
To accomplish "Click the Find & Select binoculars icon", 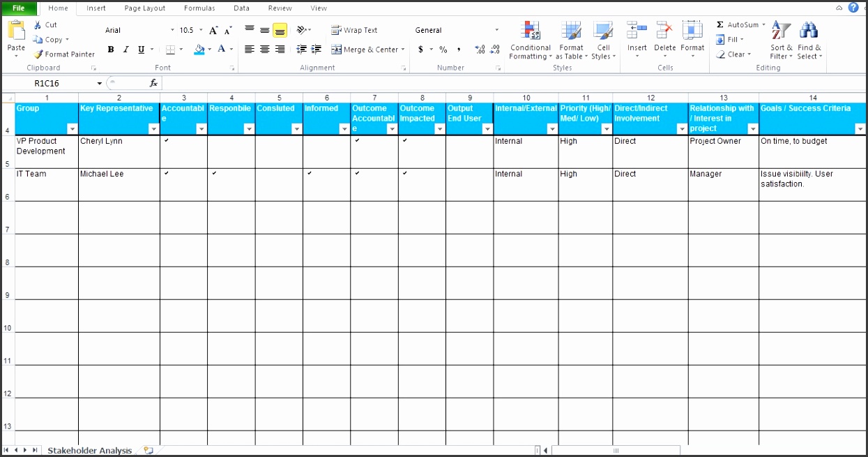I will [x=809, y=31].
